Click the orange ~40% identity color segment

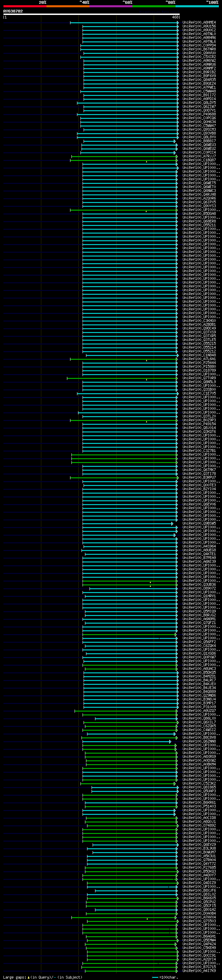click(x=68, y=6)
